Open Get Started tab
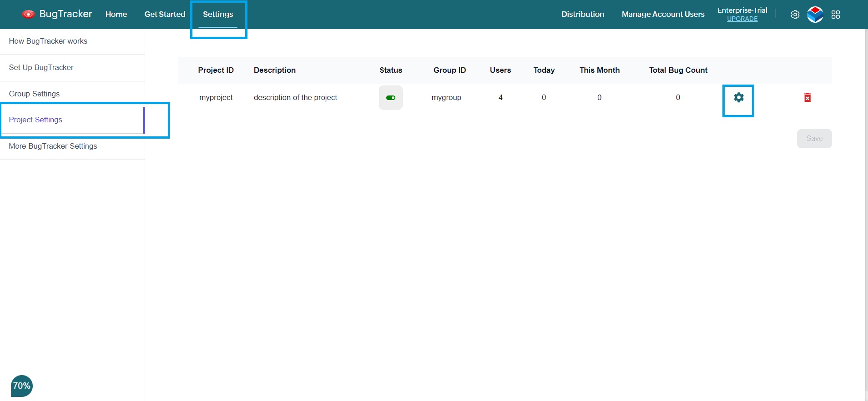Viewport: 868px width, 401px height. pyautogui.click(x=165, y=14)
